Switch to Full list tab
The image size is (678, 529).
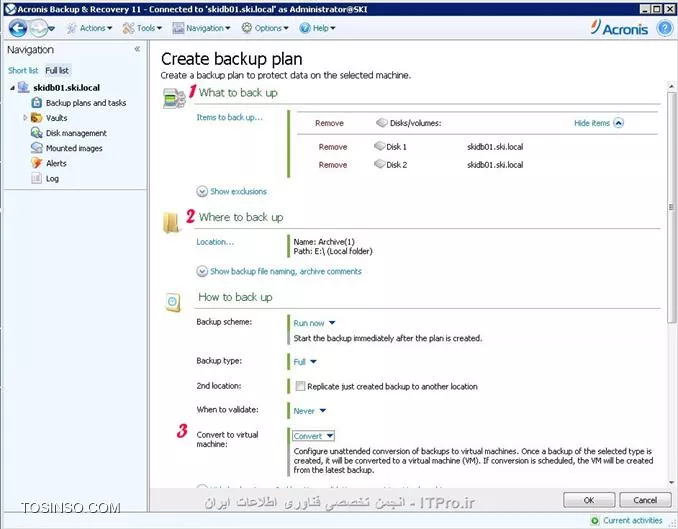click(57, 70)
